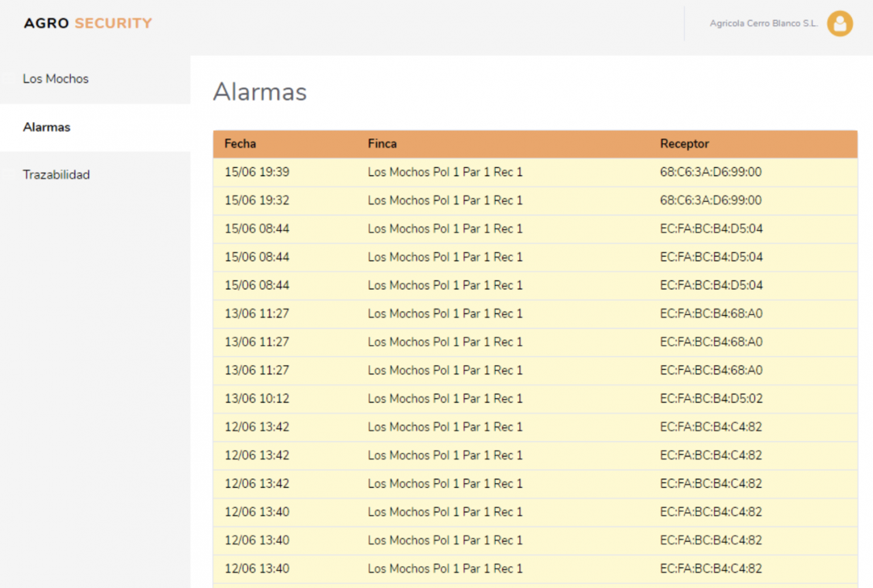Screen dimensions: 873x588
Task: Click the Alarmas page heading
Action: (260, 91)
